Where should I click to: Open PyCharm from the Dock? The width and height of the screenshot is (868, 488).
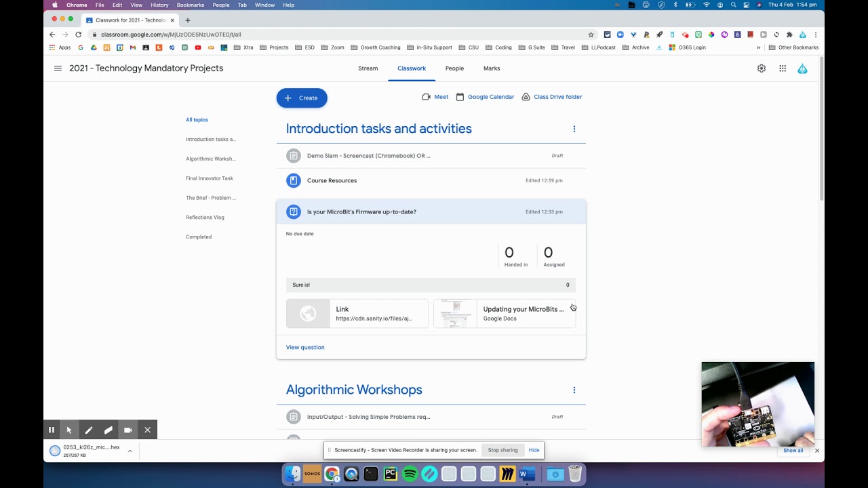(391, 474)
